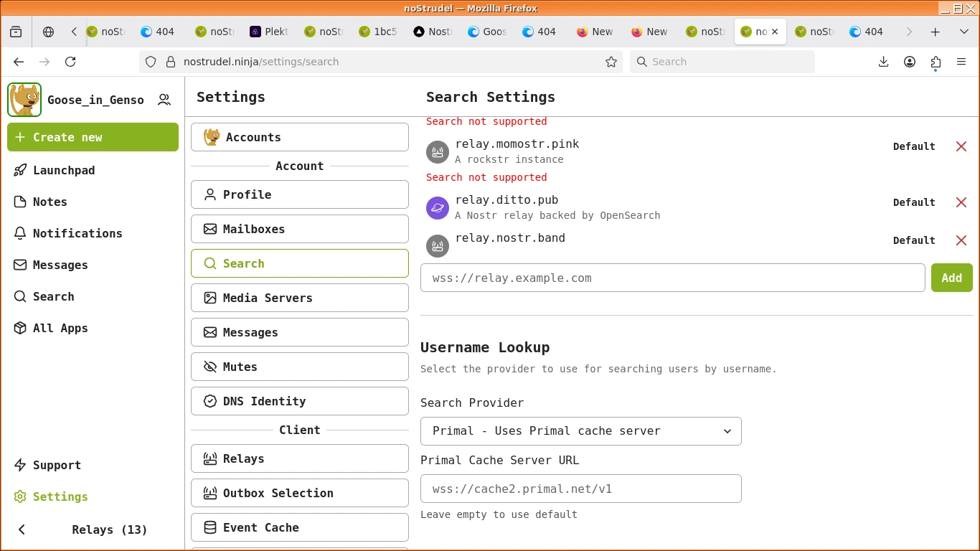Click the browser forward arrow
Screen dimensions: 980x551
click(x=44, y=62)
